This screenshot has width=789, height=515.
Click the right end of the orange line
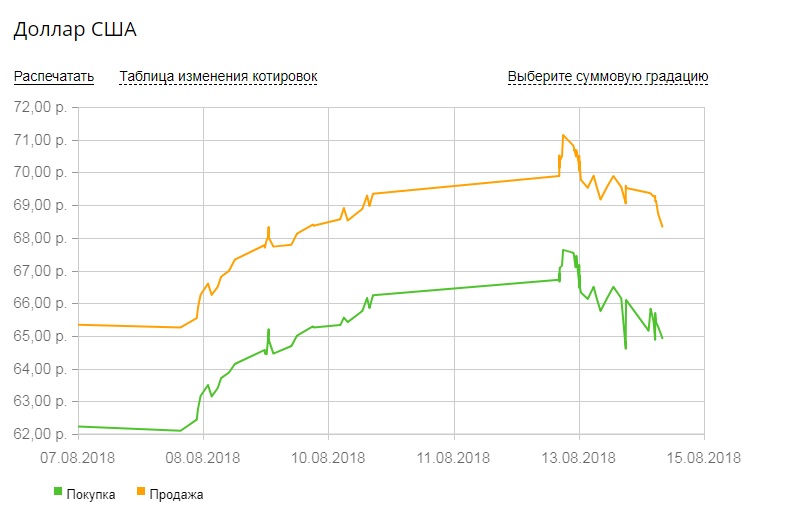click(663, 227)
